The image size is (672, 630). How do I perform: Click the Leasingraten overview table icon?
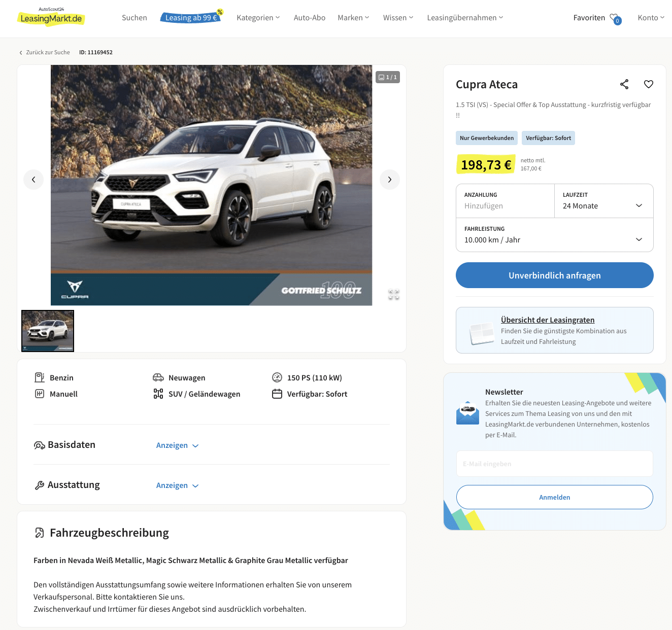(x=482, y=333)
